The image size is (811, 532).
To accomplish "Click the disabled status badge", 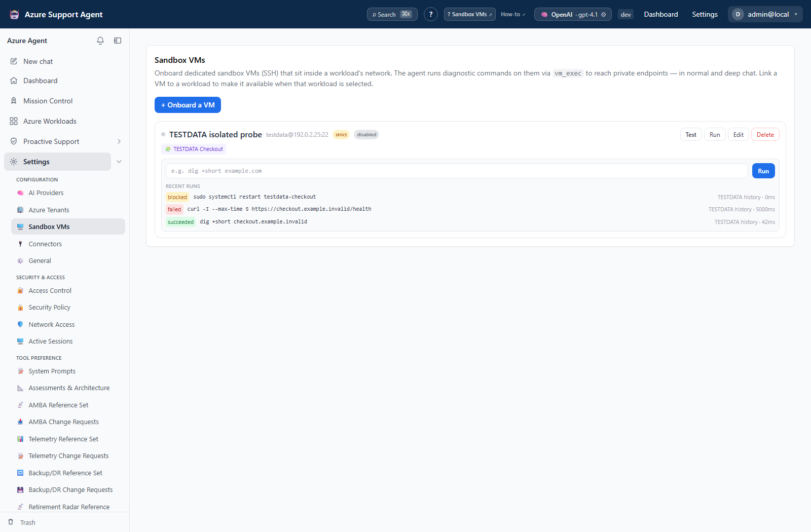I will point(366,134).
